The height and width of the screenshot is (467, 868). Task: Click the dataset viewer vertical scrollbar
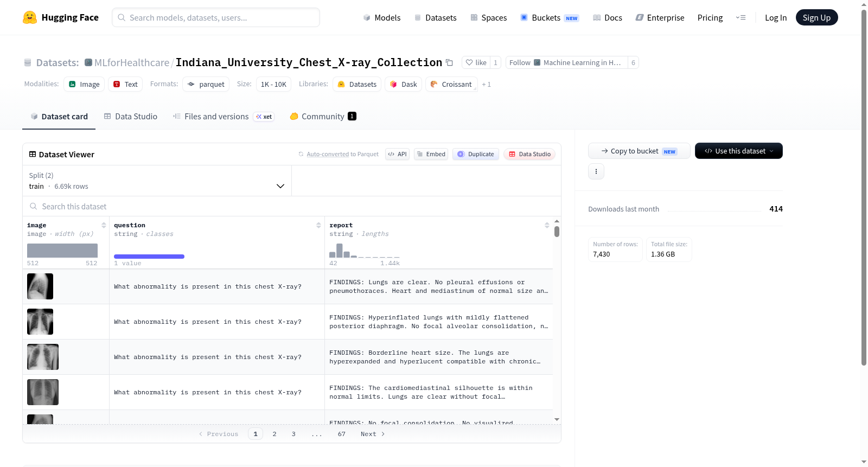557,232
